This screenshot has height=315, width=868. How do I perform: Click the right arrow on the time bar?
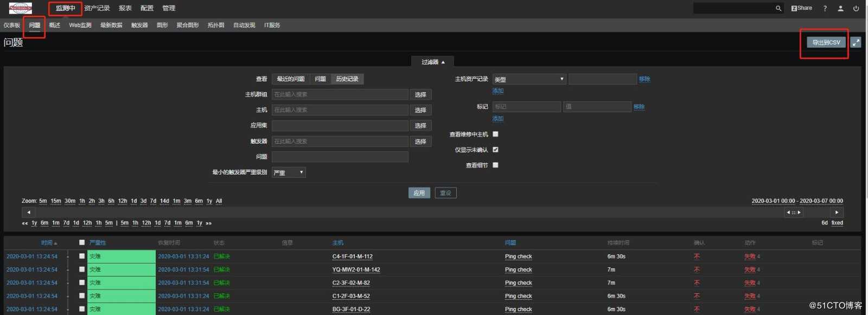click(x=837, y=213)
